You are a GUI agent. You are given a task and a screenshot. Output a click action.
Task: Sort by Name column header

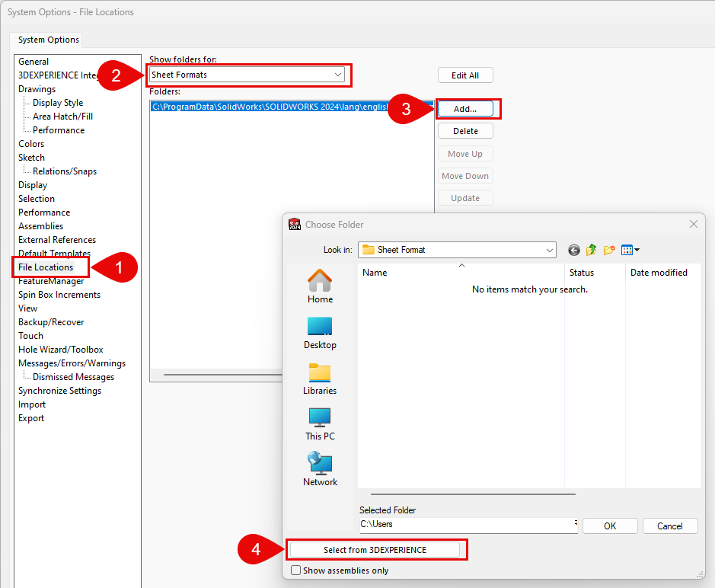tap(461, 273)
